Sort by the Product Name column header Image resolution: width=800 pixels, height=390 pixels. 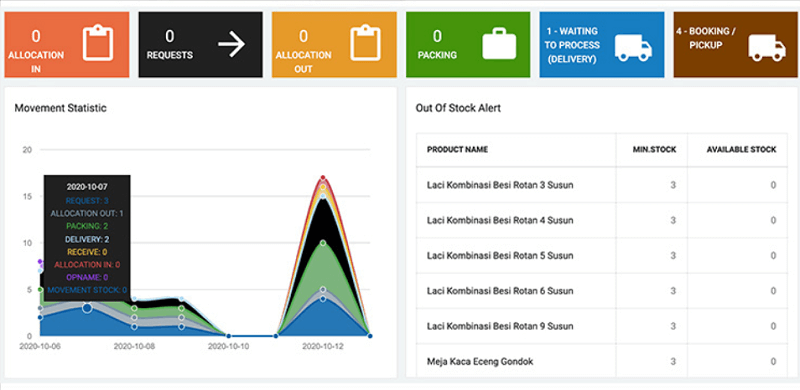(457, 150)
